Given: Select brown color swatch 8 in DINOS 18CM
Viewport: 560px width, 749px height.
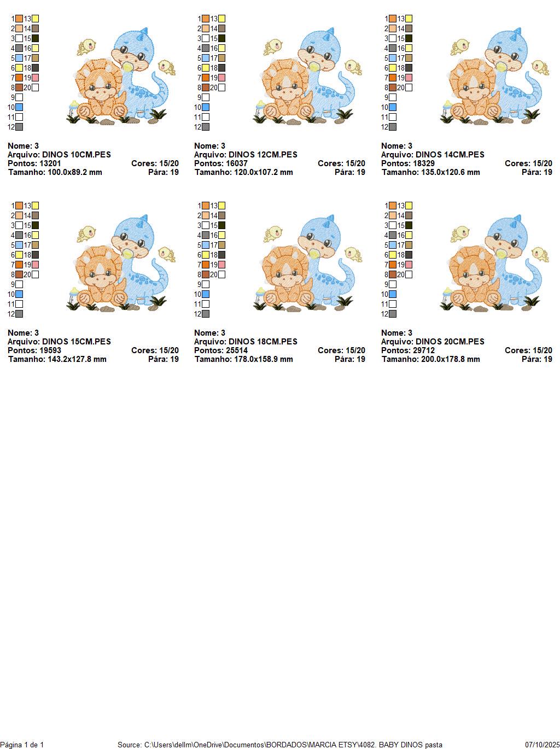Looking at the screenshot, I should 206,274.
